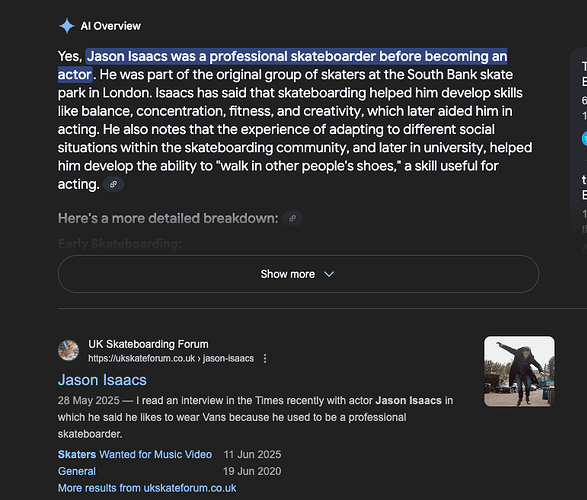Image resolution: width=587 pixels, height=500 pixels.
Task: Click the "UK Skateboarding Forum" site name
Action: pos(148,344)
